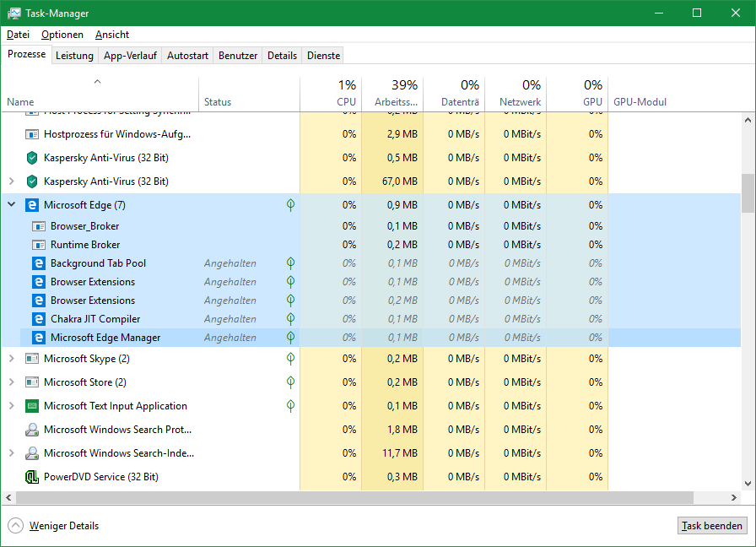The image size is (756, 547).
Task: Expand the Microsoft Store (2) group
Action: [x=12, y=382]
